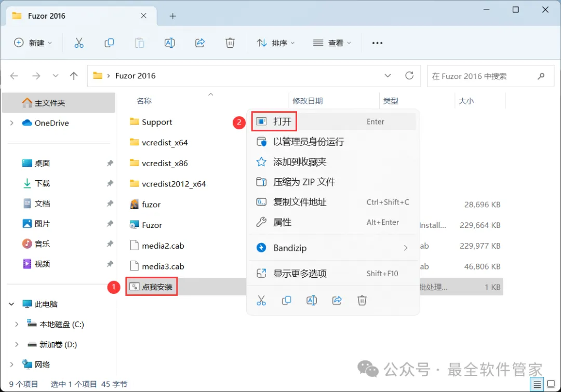Switch to details view in status bar
The width and height of the screenshot is (561, 392).
(537, 385)
